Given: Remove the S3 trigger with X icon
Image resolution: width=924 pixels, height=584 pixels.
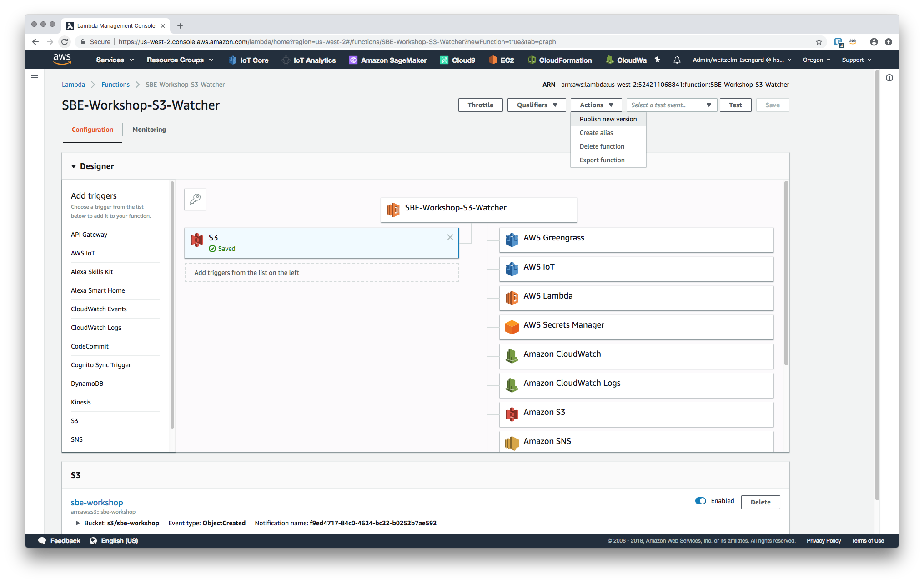Looking at the screenshot, I should [450, 237].
